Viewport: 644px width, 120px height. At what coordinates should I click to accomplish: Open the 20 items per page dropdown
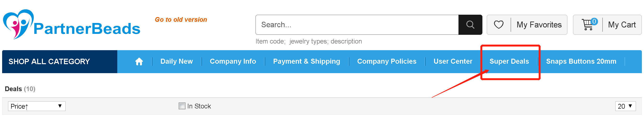pos(625,106)
